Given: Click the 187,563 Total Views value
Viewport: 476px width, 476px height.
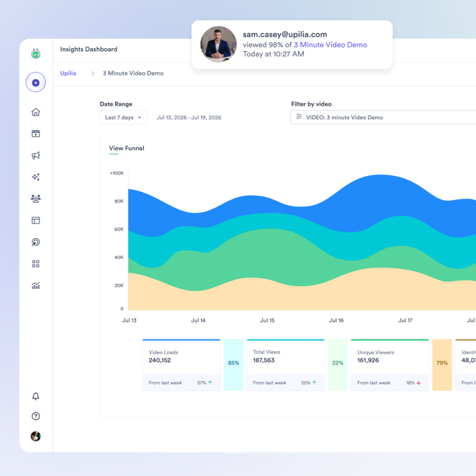Looking at the screenshot, I should click(264, 360).
